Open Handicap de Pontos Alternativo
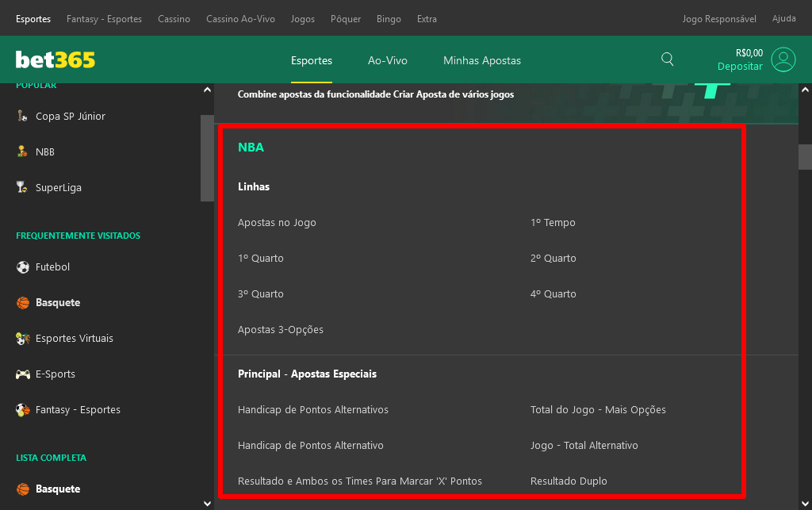812x510 pixels. [310, 446]
